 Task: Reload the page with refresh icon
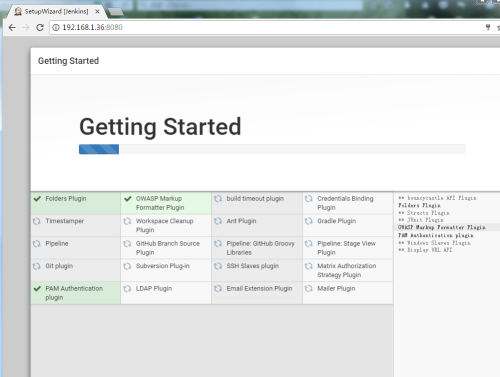(x=40, y=27)
